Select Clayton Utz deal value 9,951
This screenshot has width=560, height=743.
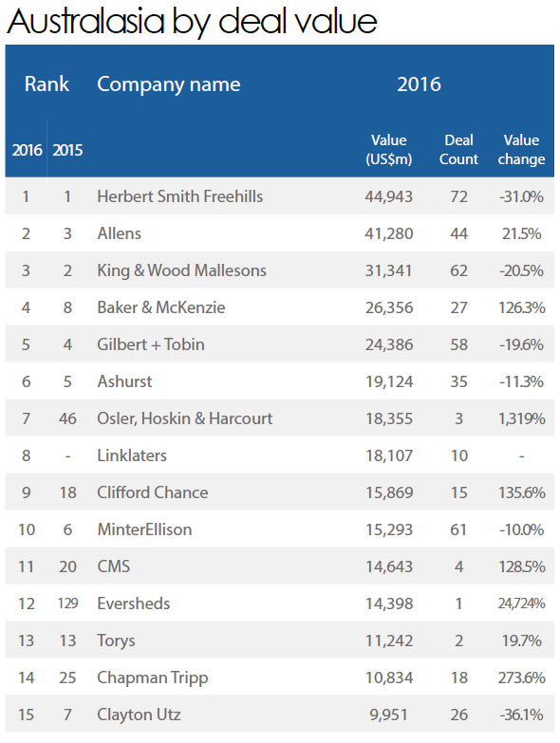point(388,715)
